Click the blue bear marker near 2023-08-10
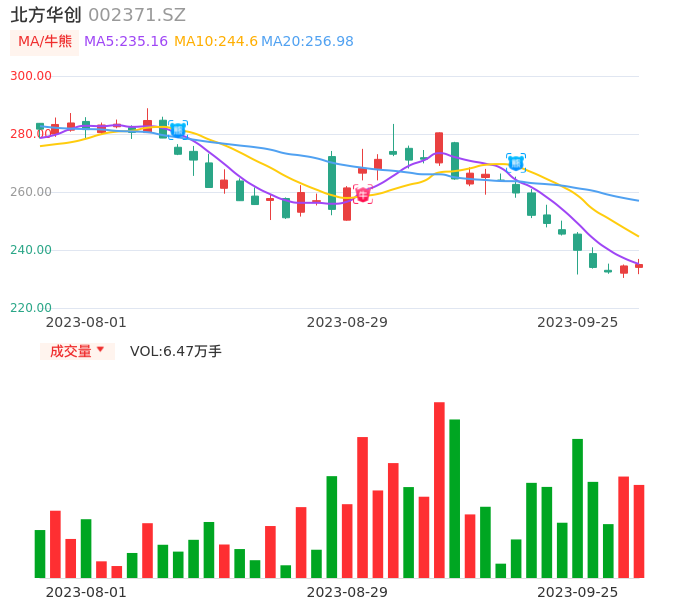This screenshot has height=606, width=686. click(178, 129)
